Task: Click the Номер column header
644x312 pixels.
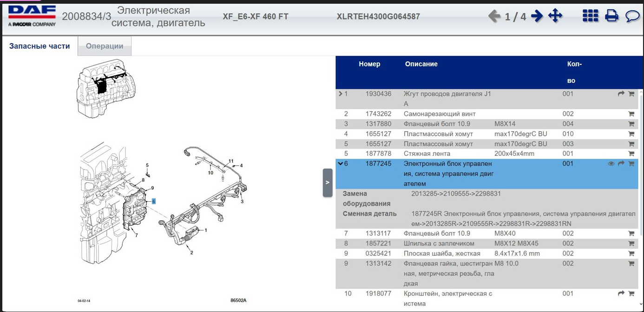Action: coord(369,64)
